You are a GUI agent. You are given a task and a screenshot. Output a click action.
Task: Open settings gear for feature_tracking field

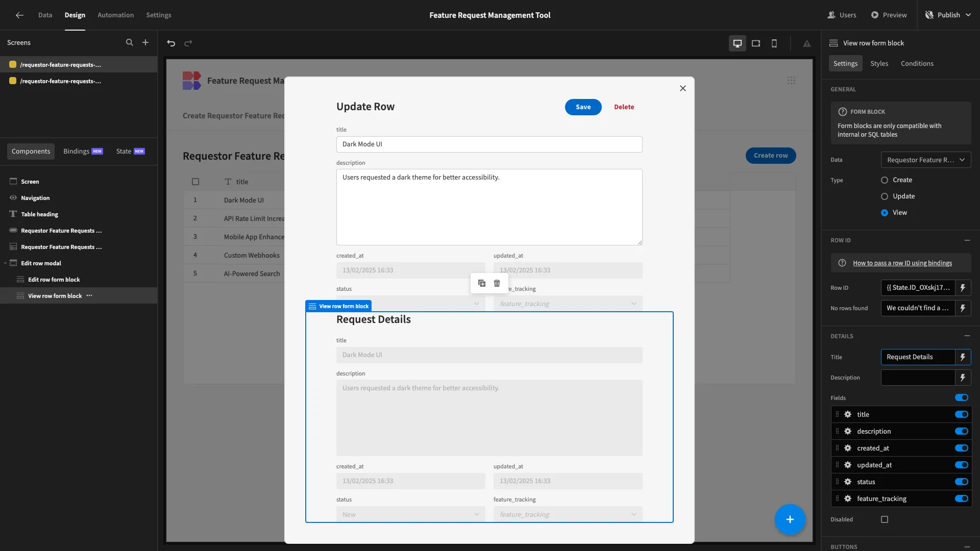[848, 499]
